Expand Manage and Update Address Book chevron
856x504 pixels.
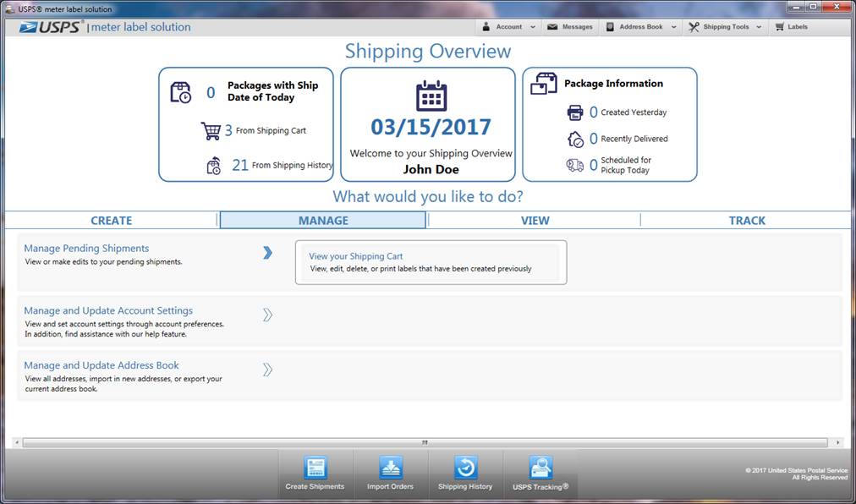pos(267,370)
